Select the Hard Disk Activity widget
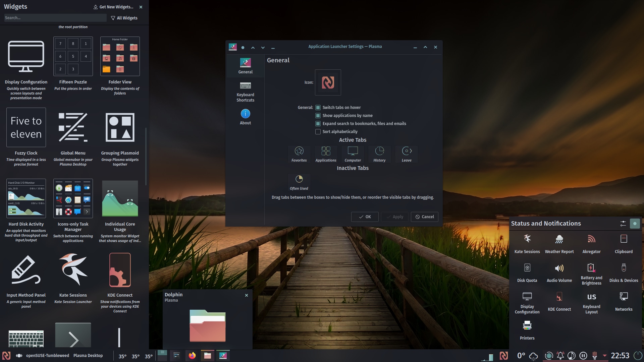Viewport: 644px width, 362px height. click(26, 210)
